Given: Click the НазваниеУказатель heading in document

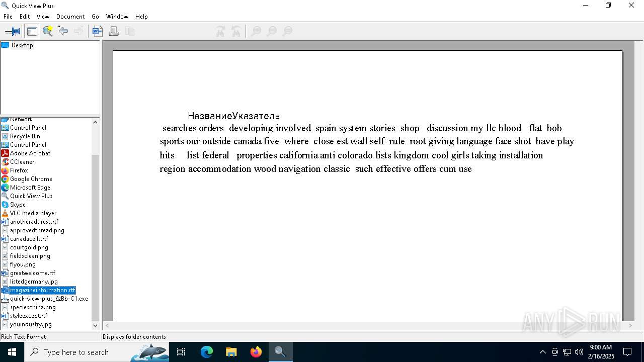Looking at the screenshot, I should click(234, 116).
